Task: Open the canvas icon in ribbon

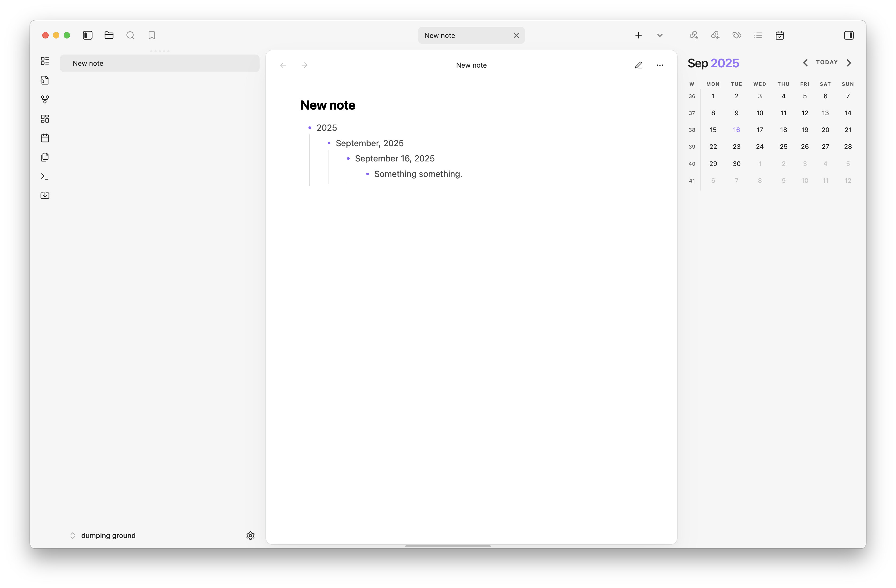Action: click(45, 119)
